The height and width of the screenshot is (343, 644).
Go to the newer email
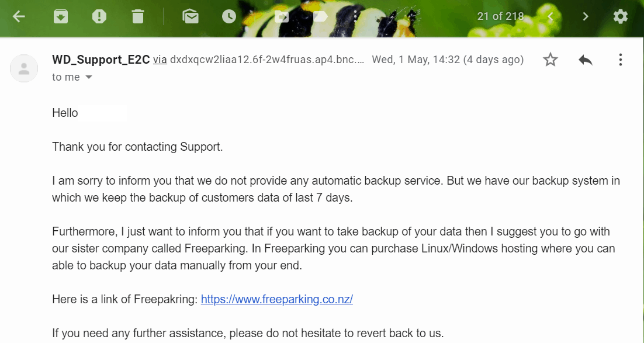(x=550, y=16)
